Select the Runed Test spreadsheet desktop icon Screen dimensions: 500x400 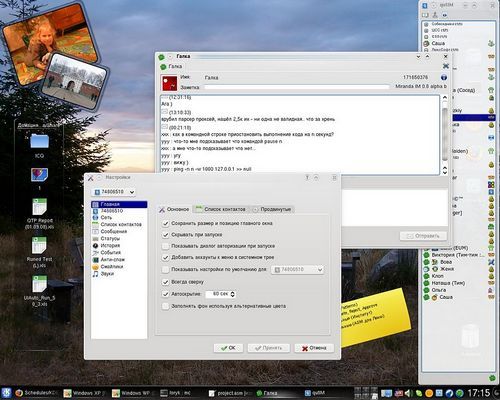(39, 252)
